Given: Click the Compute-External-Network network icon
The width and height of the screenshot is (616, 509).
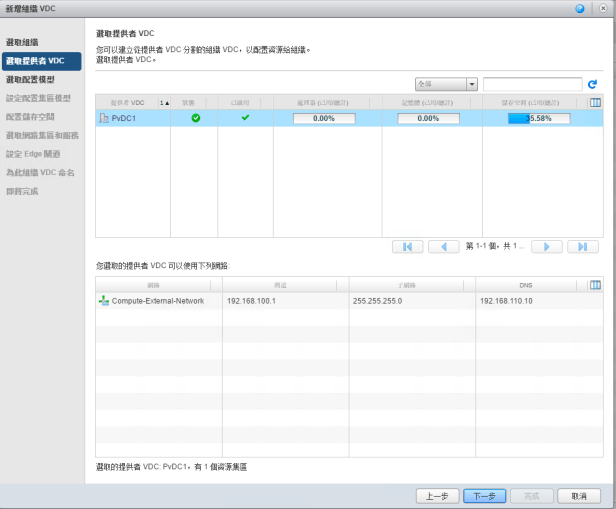Looking at the screenshot, I should (x=103, y=301).
